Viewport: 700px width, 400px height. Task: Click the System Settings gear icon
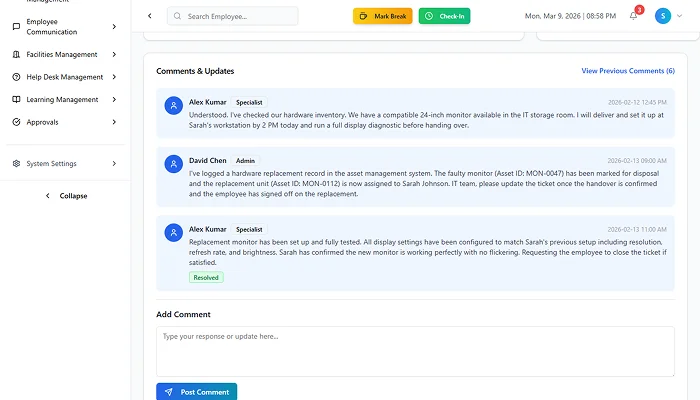pos(16,164)
